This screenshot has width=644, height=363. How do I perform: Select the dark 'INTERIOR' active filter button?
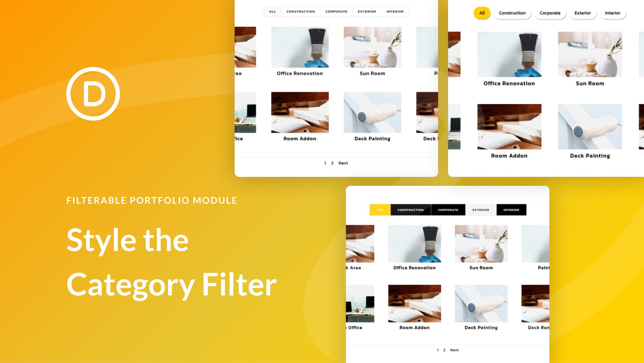510,210
